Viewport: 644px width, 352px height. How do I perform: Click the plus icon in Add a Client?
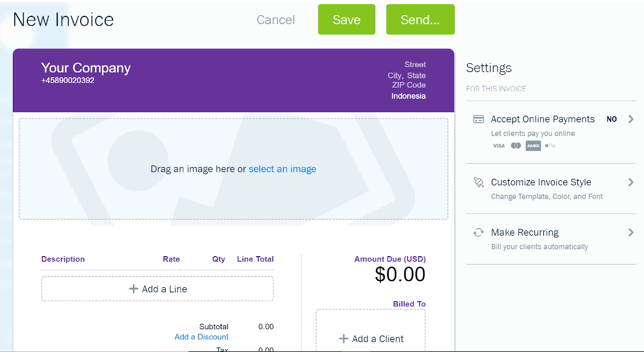[x=343, y=339]
